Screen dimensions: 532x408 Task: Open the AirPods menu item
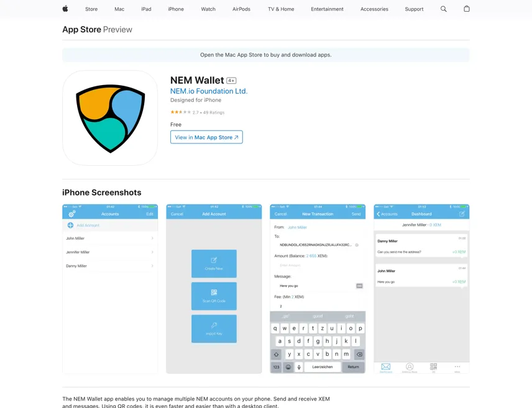(x=241, y=9)
